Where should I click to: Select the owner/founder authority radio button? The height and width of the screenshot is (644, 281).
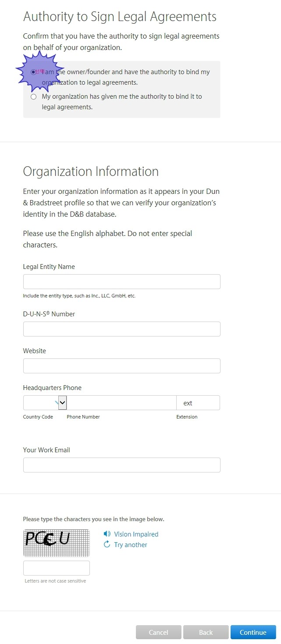(33, 72)
